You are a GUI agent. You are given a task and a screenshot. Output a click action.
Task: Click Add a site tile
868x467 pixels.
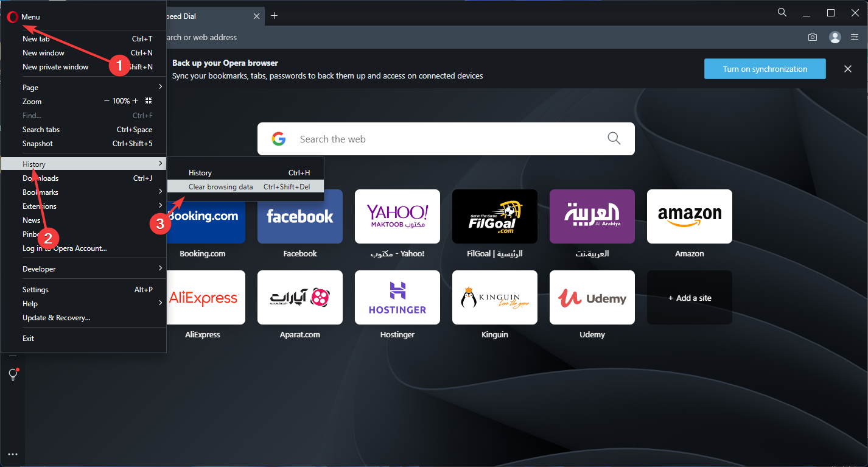pyautogui.click(x=690, y=297)
